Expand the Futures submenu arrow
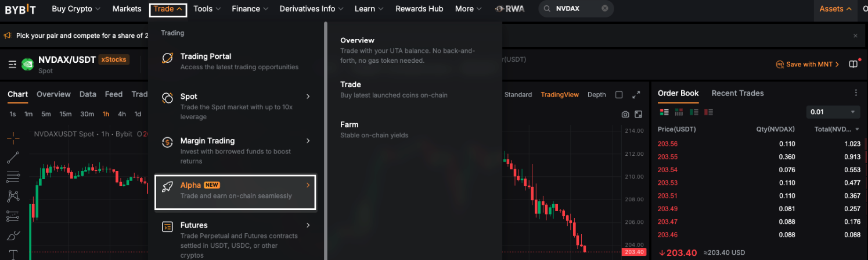The image size is (868, 260). point(308,225)
